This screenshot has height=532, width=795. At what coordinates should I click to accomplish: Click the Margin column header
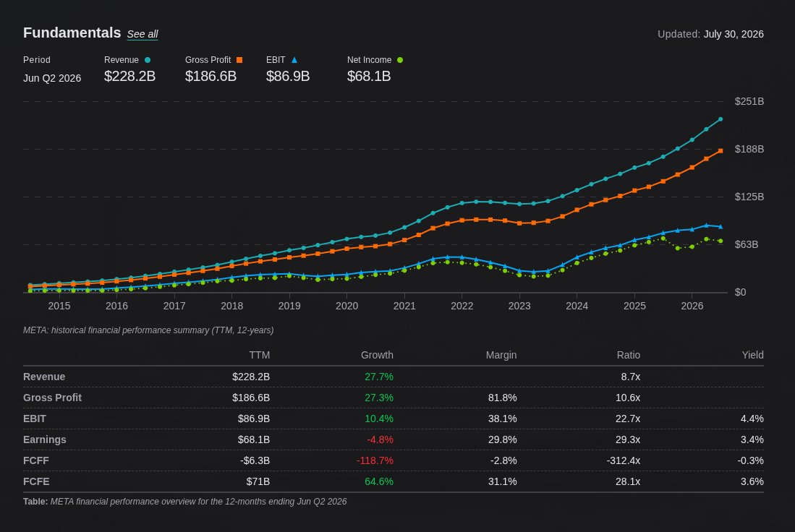point(501,355)
